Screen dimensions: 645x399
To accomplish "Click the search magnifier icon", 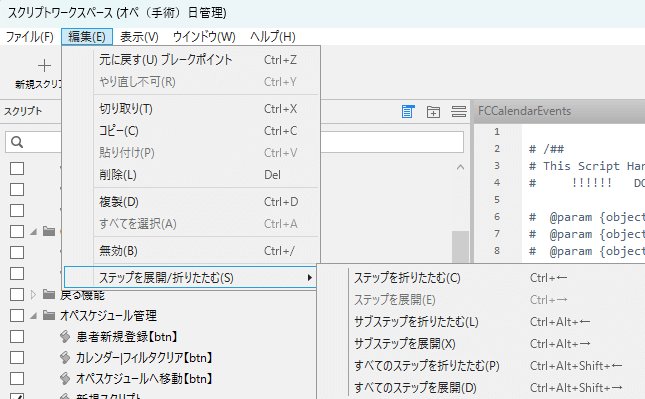I will click(17, 142).
